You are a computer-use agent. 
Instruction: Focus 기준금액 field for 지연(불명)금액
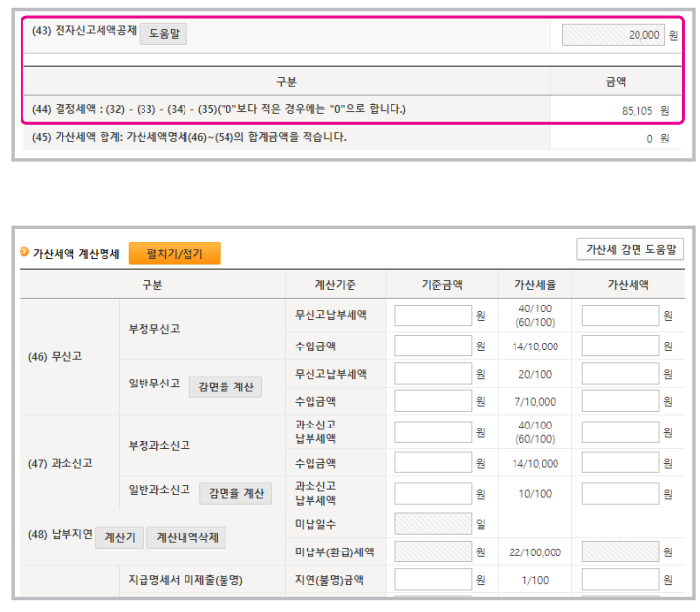(433, 579)
